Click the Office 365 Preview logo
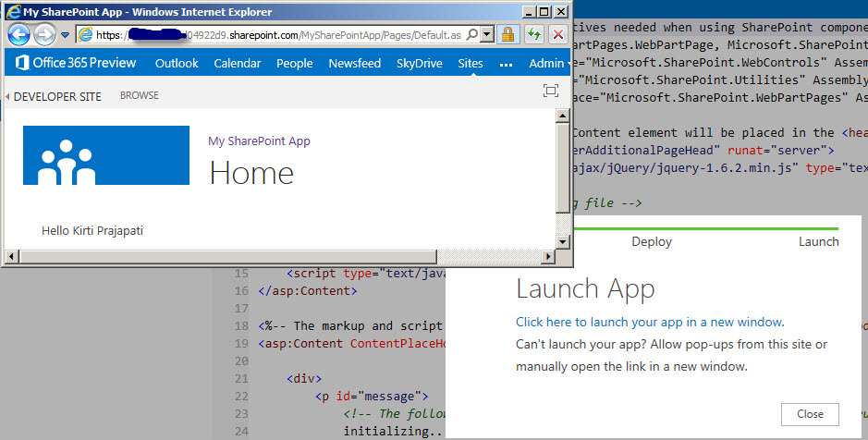The width and height of the screenshot is (868, 440). (x=74, y=63)
